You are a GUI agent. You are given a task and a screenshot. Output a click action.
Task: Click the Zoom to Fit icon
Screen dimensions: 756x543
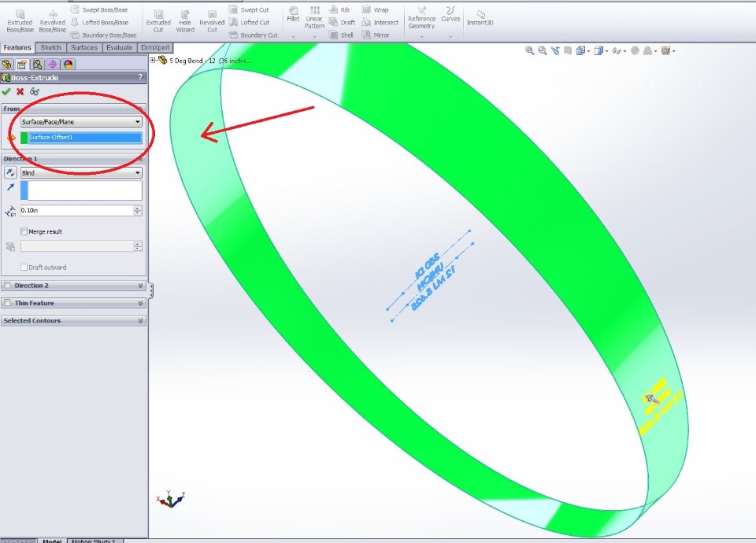click(529, 50)
